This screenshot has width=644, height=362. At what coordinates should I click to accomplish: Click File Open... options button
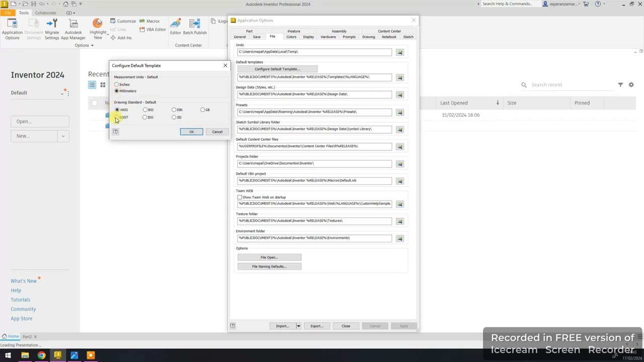[x=269, y=257]
